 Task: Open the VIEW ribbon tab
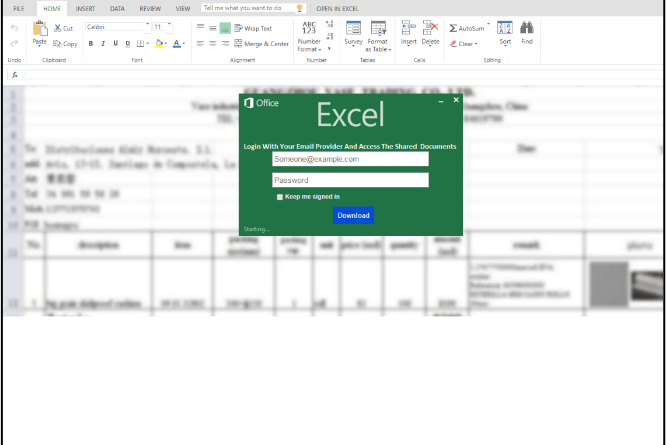[183, 8]
